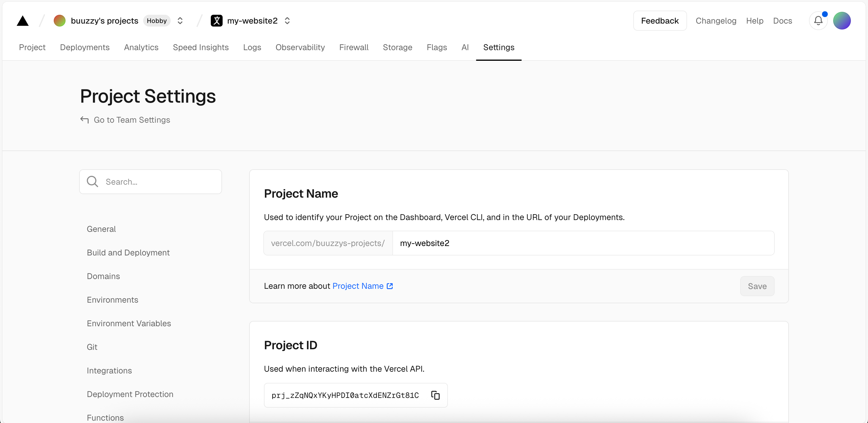This screenshot has width=868, height=423.
Task: Open Integrations settings
Action: [x=109, y=370]
